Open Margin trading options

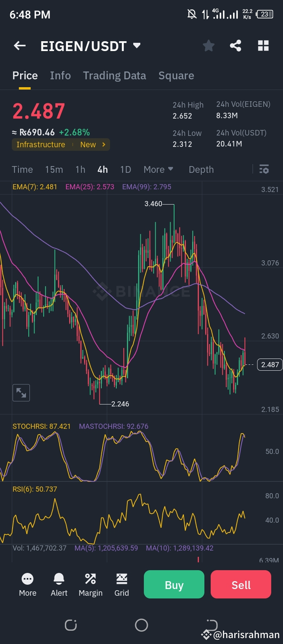tap(90, 584)
